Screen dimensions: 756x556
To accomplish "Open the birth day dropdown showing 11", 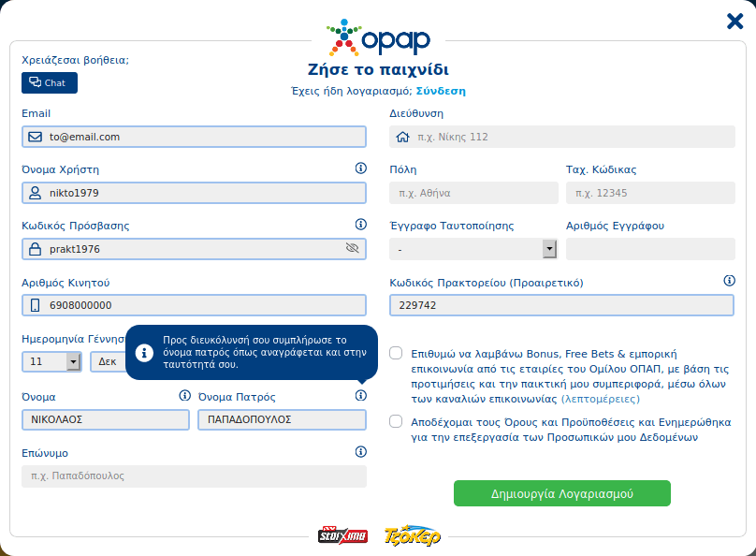I will coord(51,361).
